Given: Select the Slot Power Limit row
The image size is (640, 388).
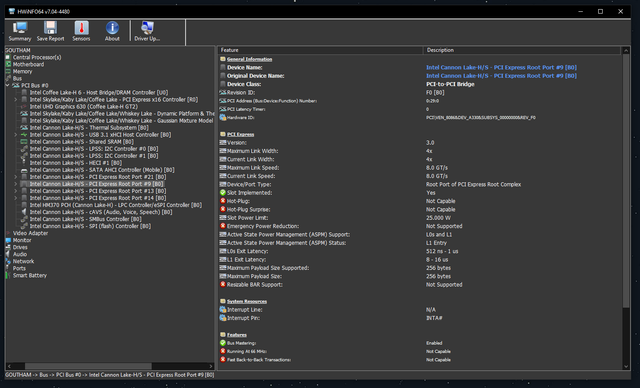Looking at the screenshot, I should click(x=419, y=218).
